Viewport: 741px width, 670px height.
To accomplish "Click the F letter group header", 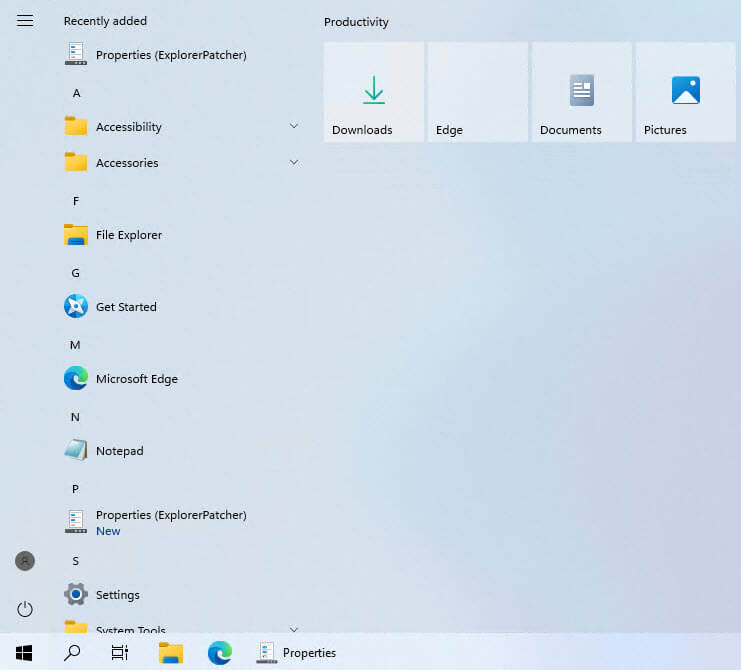I will pos(76,201).
